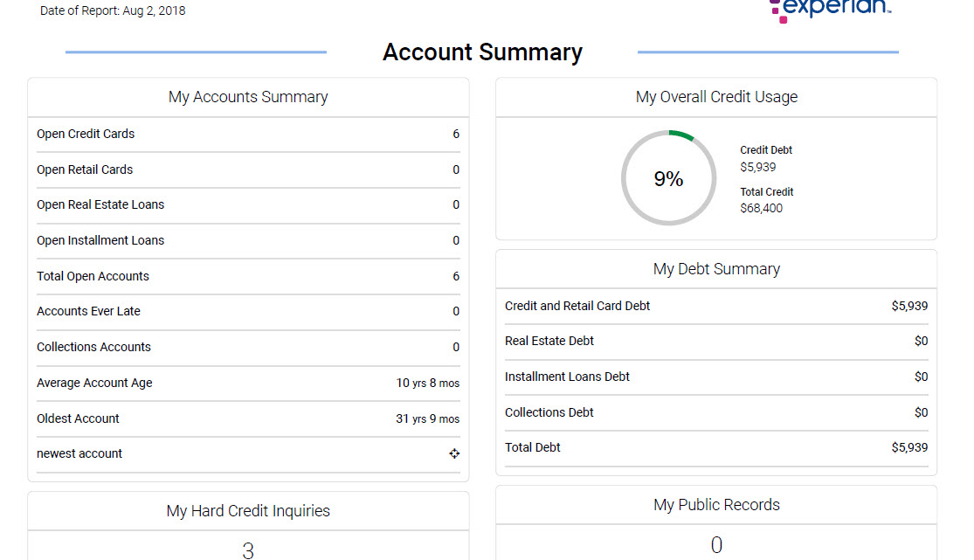This screenshot has height=560, width=974.
Task: Open the My Accounts Summary panel header
Action: point(248,97)
